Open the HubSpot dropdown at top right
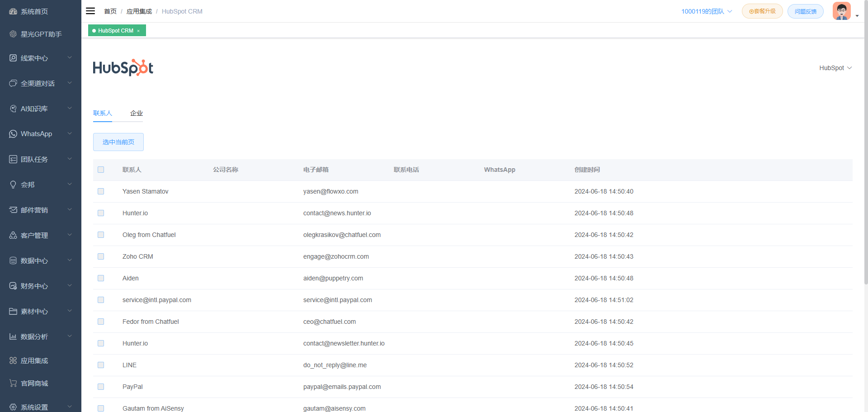Image resolution: width=868 pixels, height=412 pixels. [835, 68]
